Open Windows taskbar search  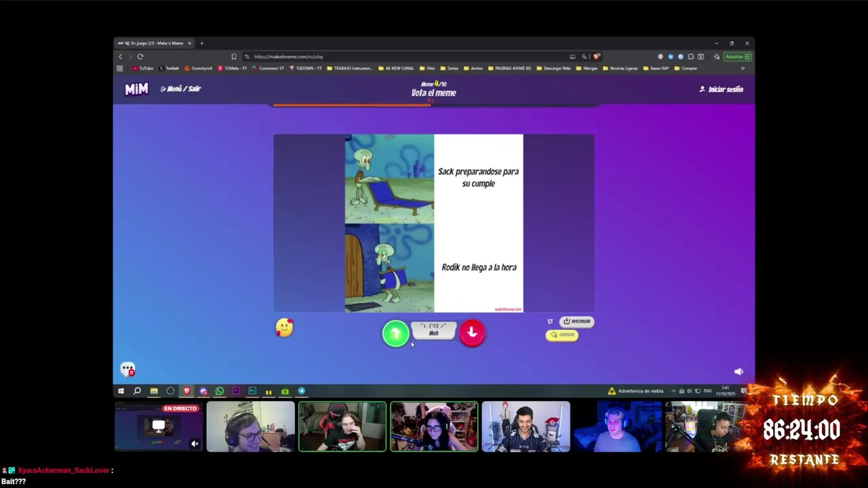point(137,391)
